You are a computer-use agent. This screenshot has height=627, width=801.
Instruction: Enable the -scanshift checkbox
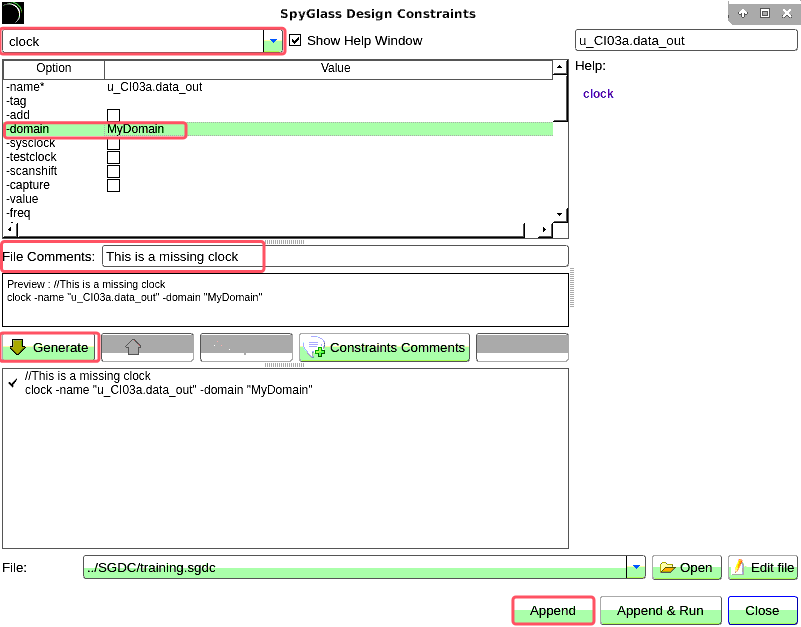click(113, 171)
